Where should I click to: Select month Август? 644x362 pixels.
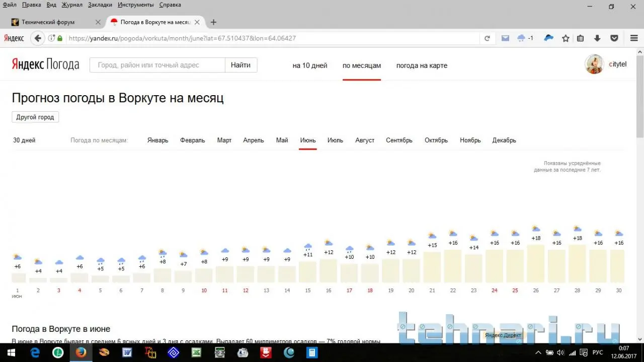pyautogui.click(x=365, y=140)
